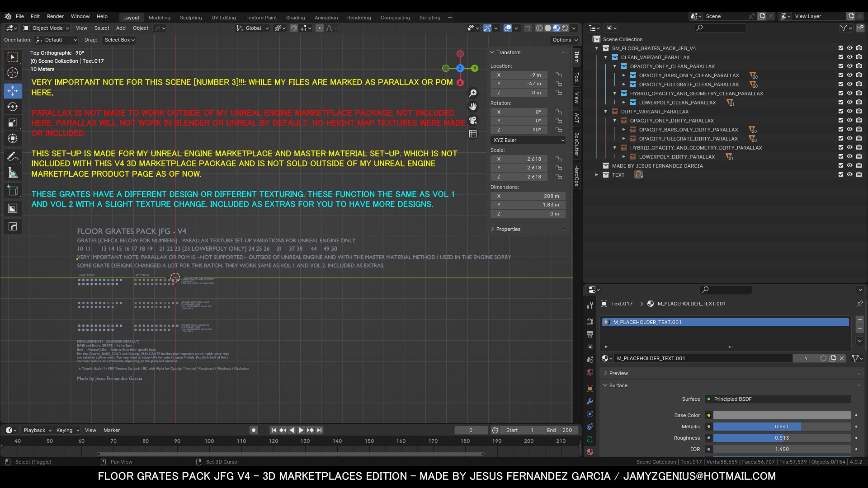Play the animation forward
Image resolution: width=868 pixels, height=488 pixels.
pos(301,430)
